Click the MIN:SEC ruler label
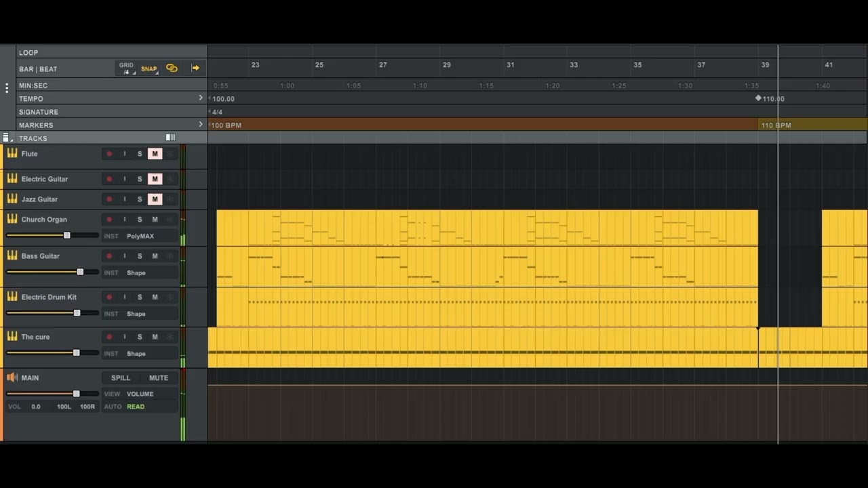This screenshot has height=488, width=868. pos(33,85)
